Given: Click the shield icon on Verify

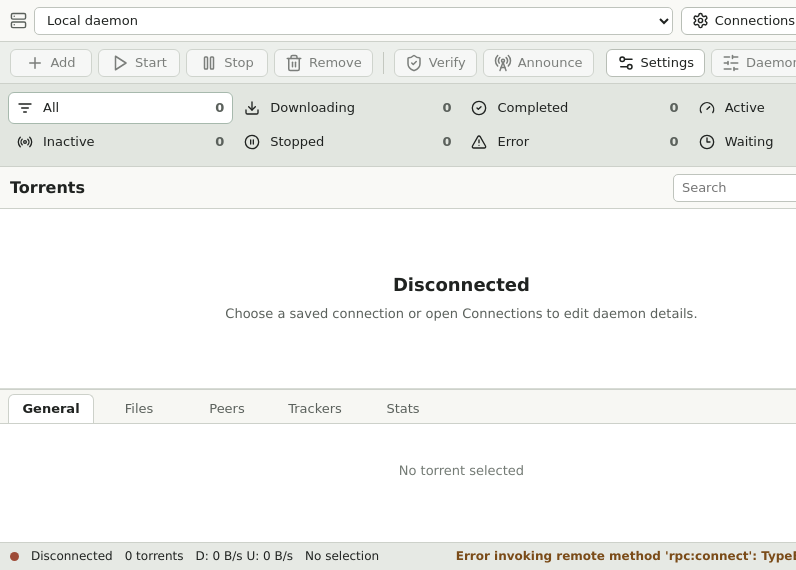Looking at the screenshot, I should pyautogui.click(x=414, y=63).
